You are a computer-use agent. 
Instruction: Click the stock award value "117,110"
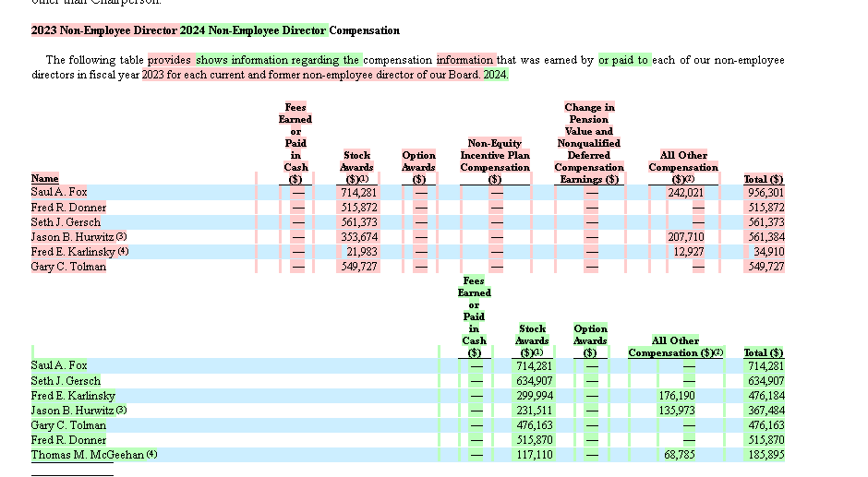coord(535,455)
